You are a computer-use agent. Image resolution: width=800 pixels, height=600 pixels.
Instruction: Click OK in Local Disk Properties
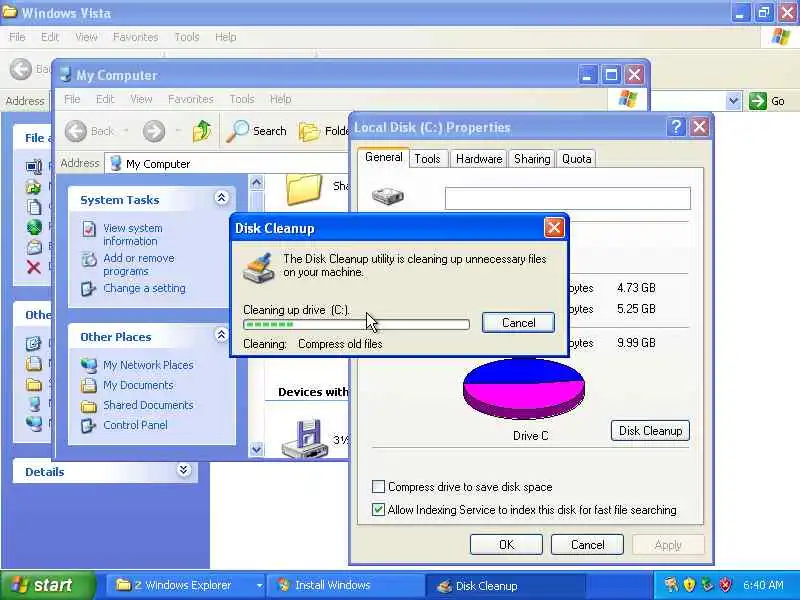coord(506,544)
